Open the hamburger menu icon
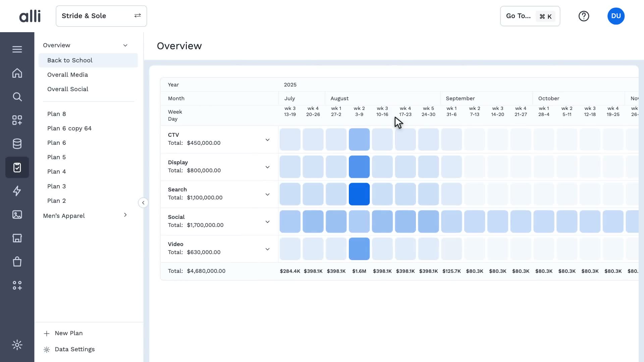Screen dimensions: 644x362 pos(17,49)
